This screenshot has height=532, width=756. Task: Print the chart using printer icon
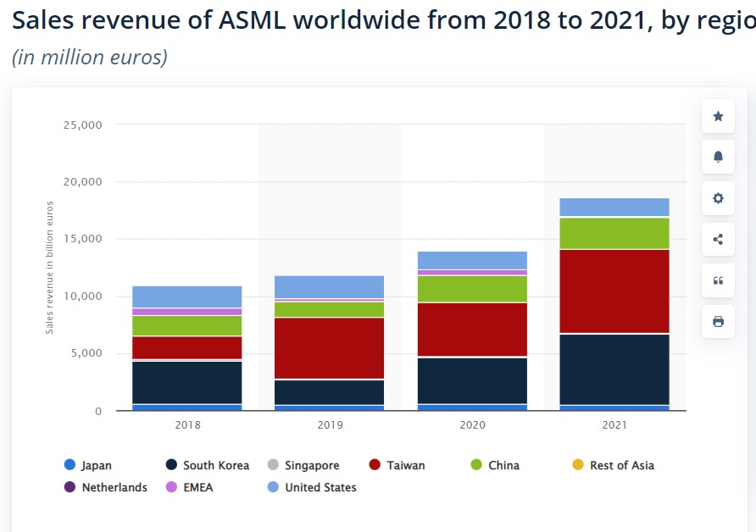click(x=718, y=321)
